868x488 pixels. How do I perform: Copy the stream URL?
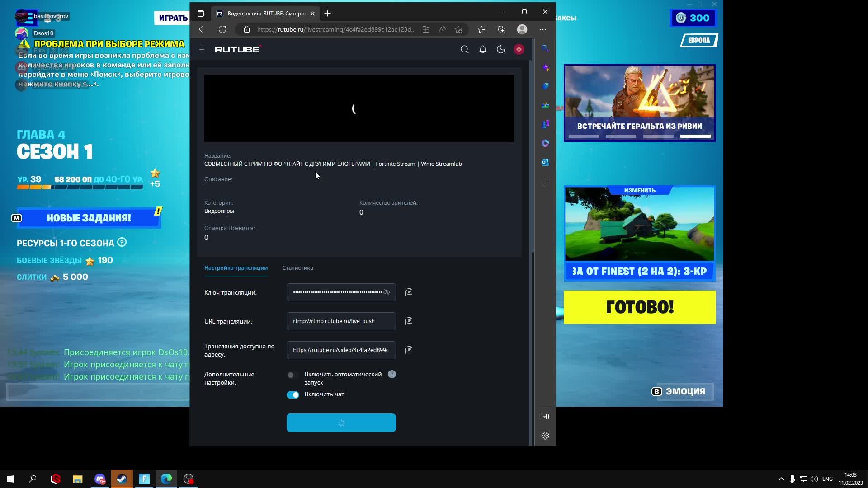(x=408, y=321)
